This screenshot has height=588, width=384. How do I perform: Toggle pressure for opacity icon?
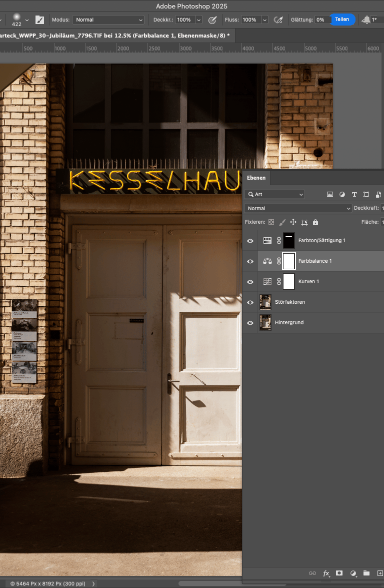tap(212, 20)
